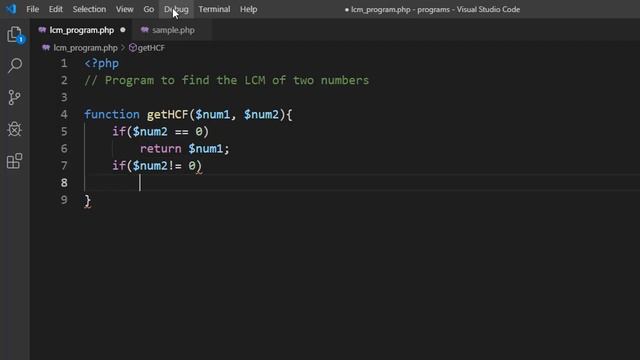Click the 'function' keyword on line 4

tap(112, 114)
